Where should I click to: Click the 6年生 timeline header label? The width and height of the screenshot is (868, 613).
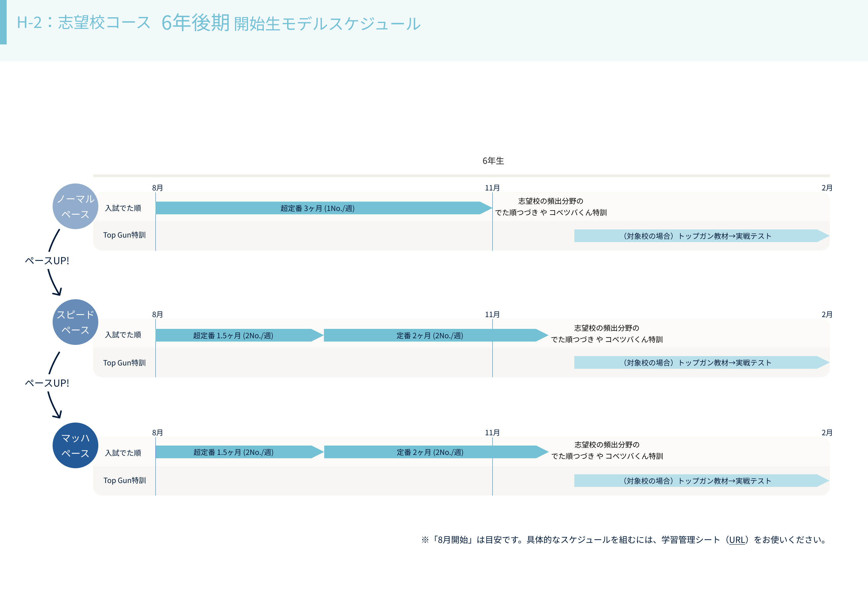tap(493, 161)
